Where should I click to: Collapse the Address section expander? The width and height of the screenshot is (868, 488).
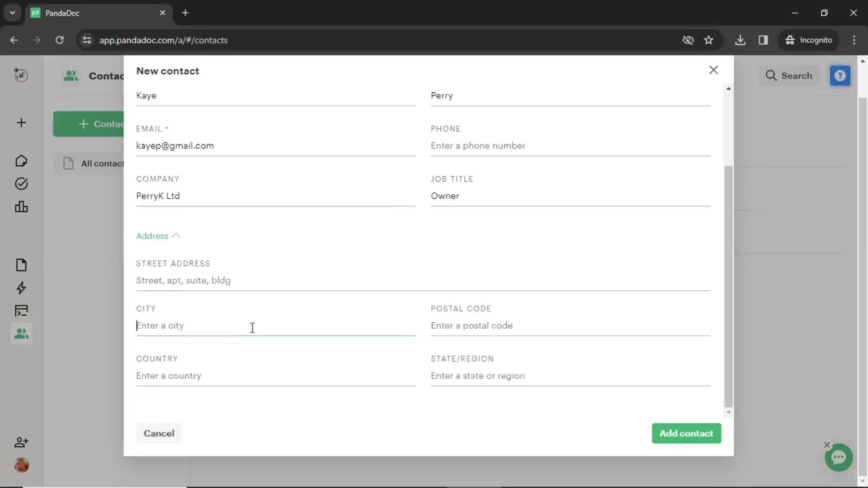(158, 236)
